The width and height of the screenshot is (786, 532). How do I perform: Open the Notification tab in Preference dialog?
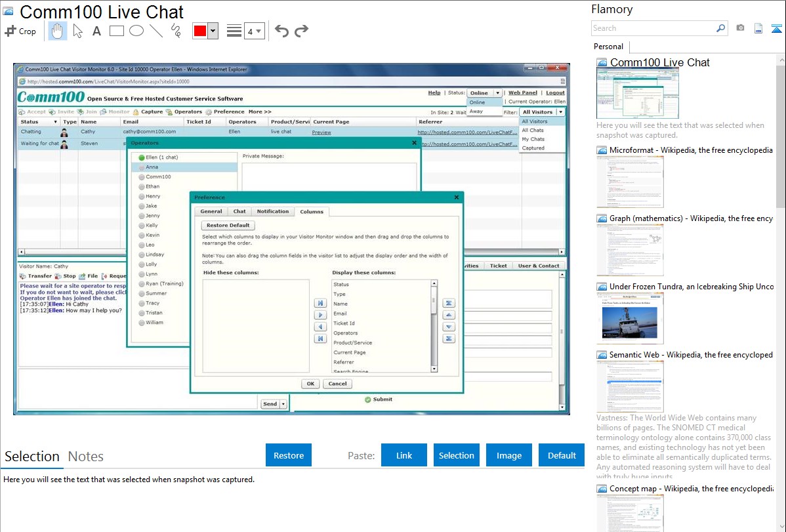pos(273,212)
